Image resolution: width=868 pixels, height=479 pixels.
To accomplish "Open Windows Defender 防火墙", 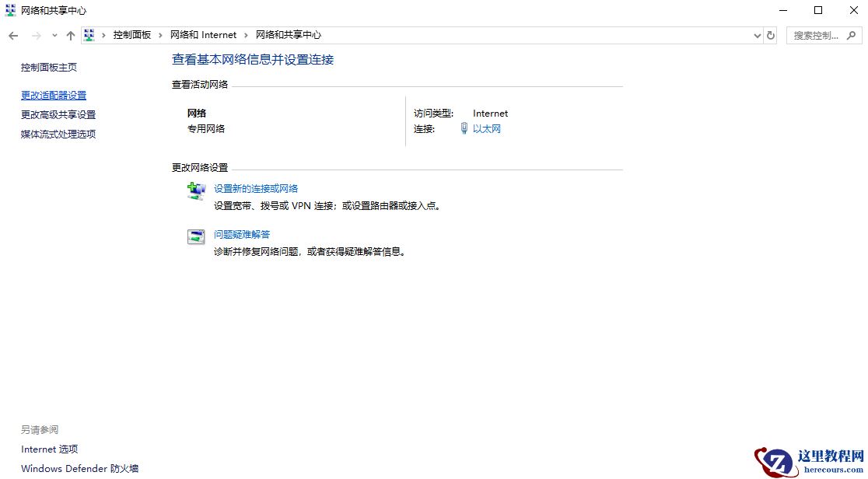I will (x=79, y=468).
